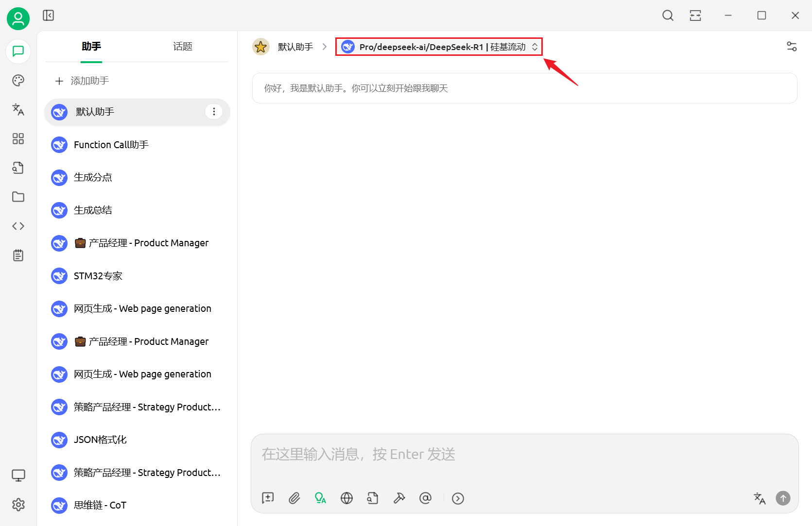The image size is (812, 526).
Task: Open the mini apps grid icon
Action: [x=18, y=139]
